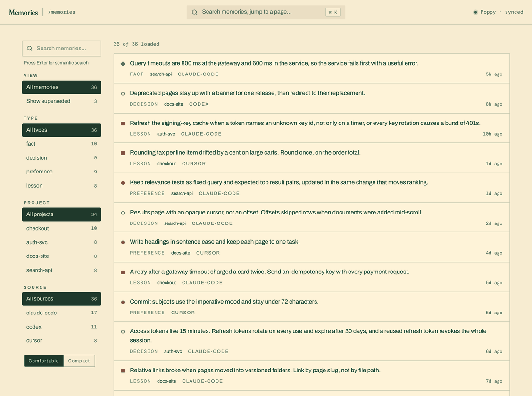
Task: Select All memories view
Action: pos(61,87)
